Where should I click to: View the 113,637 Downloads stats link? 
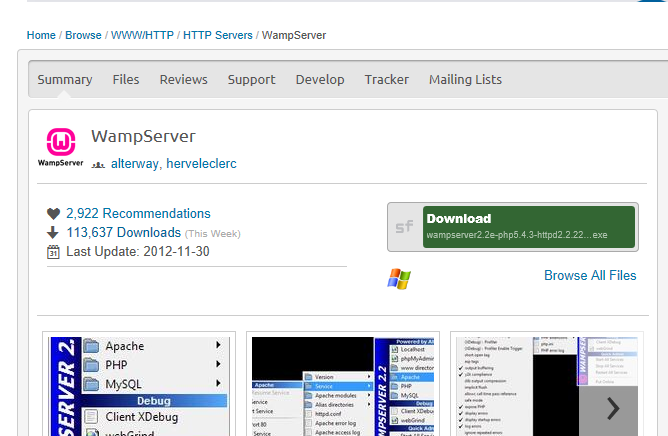click(124, 233)
